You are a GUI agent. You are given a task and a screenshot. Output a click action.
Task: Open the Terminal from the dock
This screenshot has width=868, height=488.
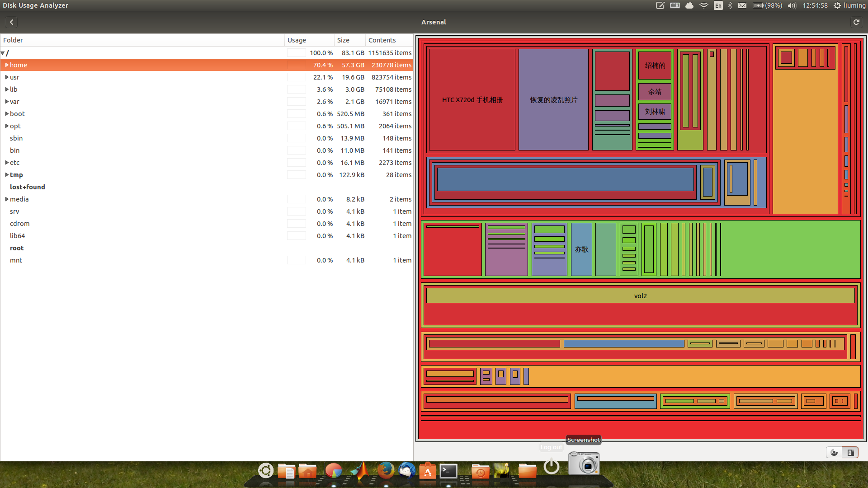tap(448, 471)
